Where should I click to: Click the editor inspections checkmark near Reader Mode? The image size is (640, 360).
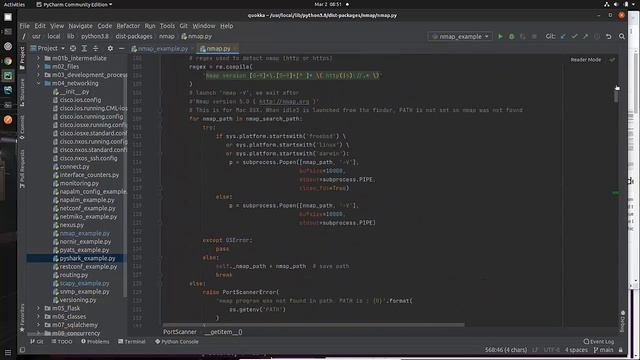tap(612, 60)
